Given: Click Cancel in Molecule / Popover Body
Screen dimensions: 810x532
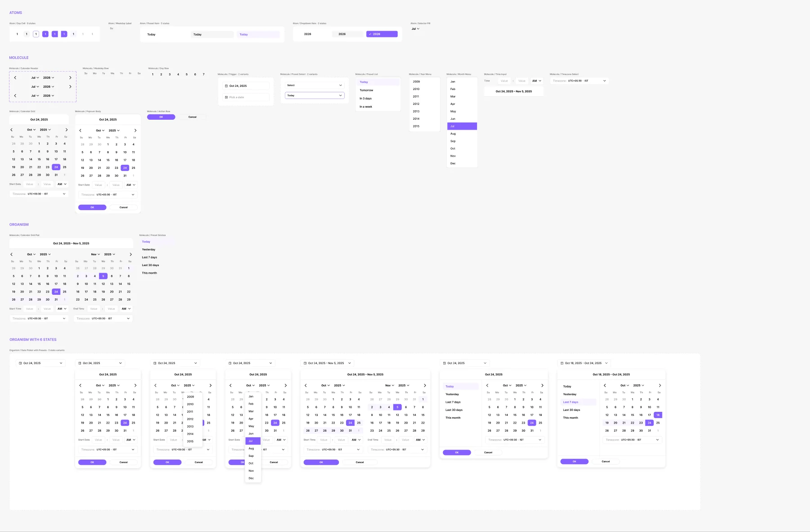Looking at the screenshot, I should click(x=124, y=207).
